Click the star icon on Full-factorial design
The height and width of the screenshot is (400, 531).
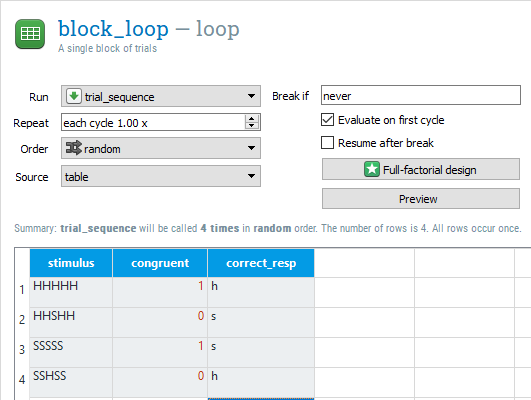[x=371, y=169]
